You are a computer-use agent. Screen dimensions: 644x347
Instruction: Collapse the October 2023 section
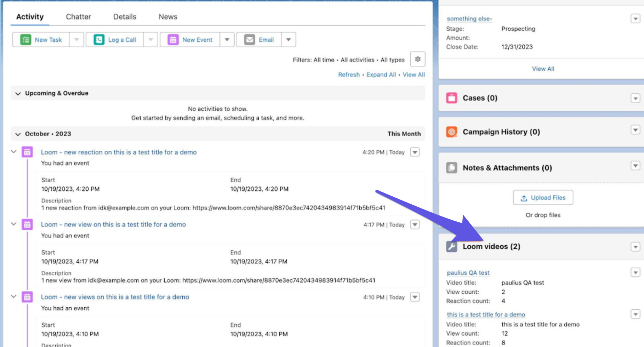coord(18,134)
